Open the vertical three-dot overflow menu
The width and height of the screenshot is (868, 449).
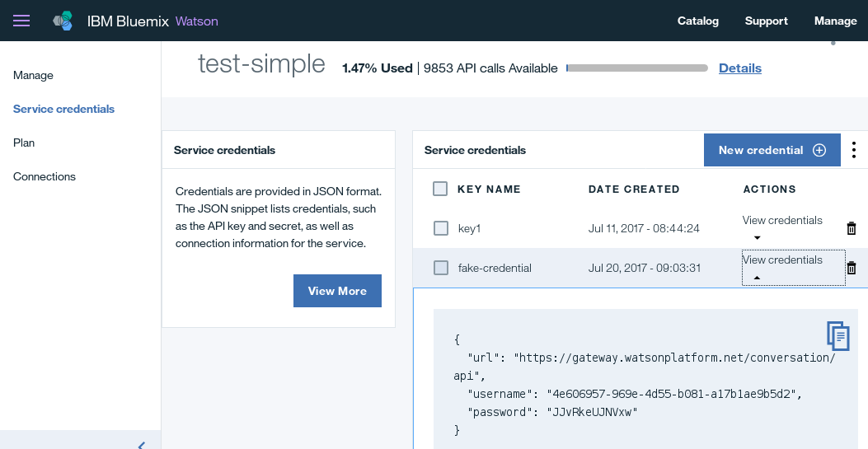(x=854, y=150)
